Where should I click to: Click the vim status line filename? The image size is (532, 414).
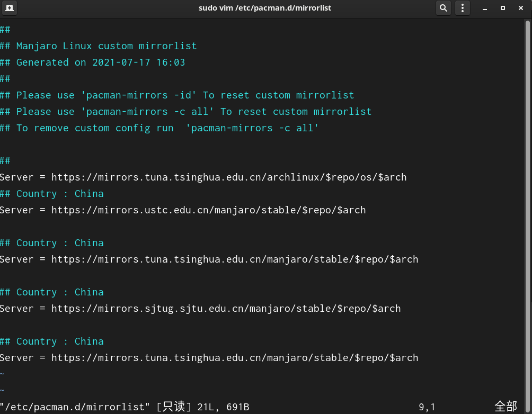pyautogui.click(x=75, y=407)
